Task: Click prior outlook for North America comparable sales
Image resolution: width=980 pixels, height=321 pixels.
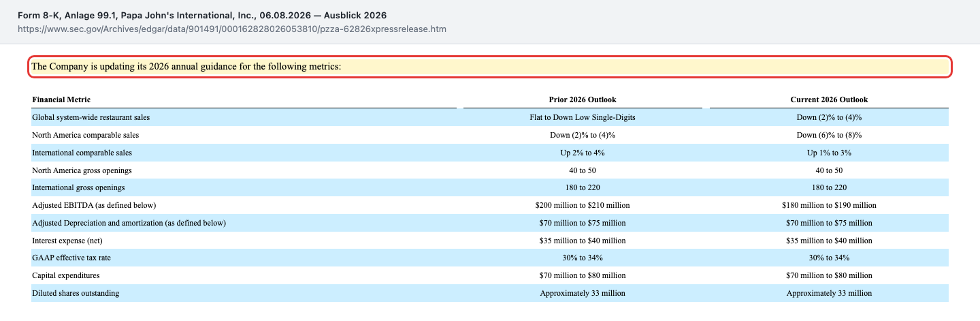Action: pos(583,135)
